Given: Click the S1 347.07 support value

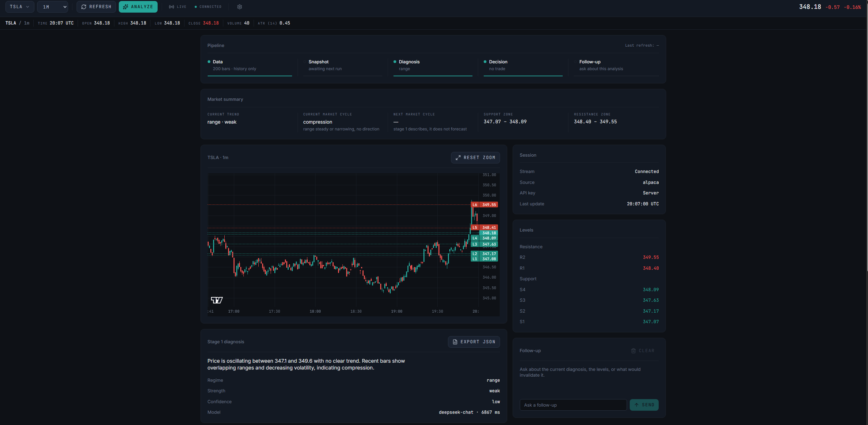Looking at the screenshot, I should coord(650,322).
